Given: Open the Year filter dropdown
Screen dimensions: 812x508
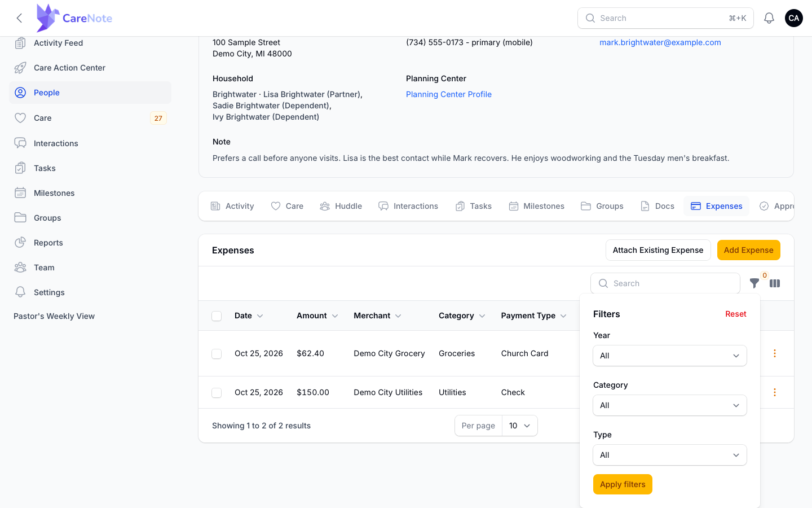Looking at the screenshot, I should coord(670,356).
